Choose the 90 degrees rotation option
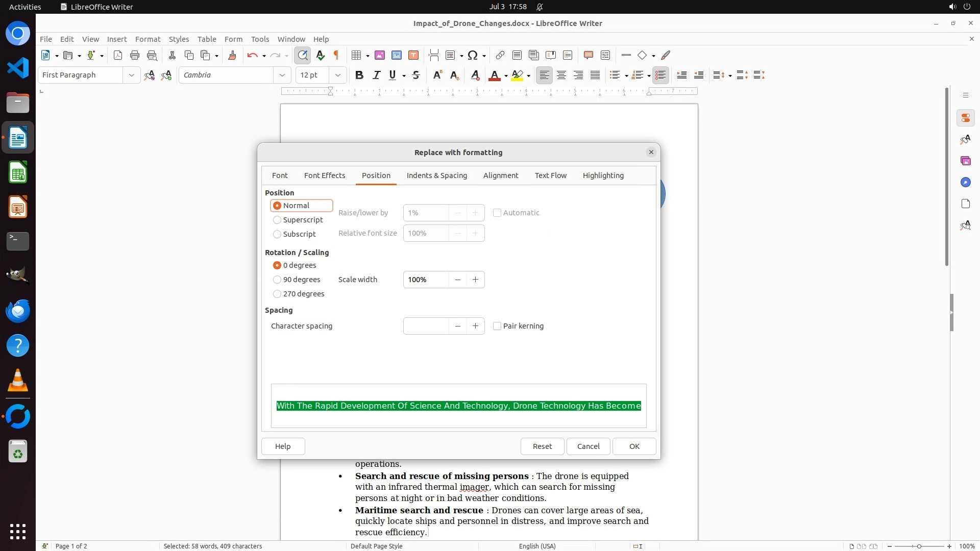 (277, 280)
